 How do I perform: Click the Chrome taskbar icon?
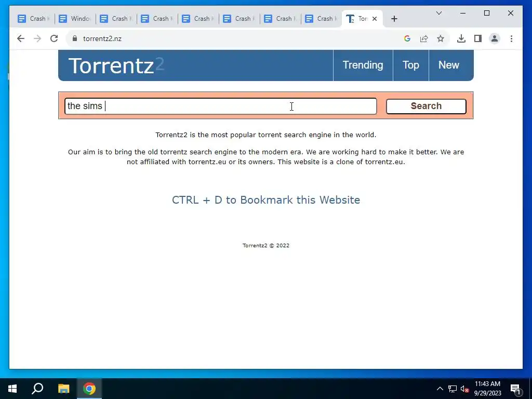[89, 389]
